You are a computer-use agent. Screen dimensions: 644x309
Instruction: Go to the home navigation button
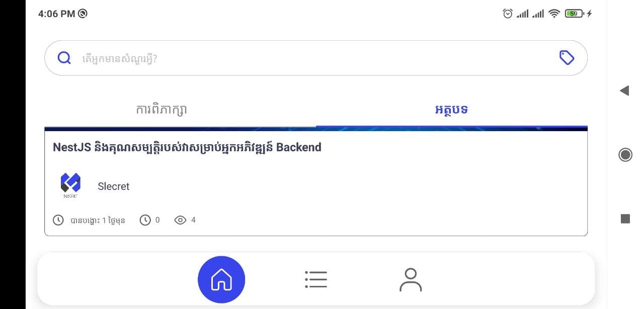coord(221,280)
